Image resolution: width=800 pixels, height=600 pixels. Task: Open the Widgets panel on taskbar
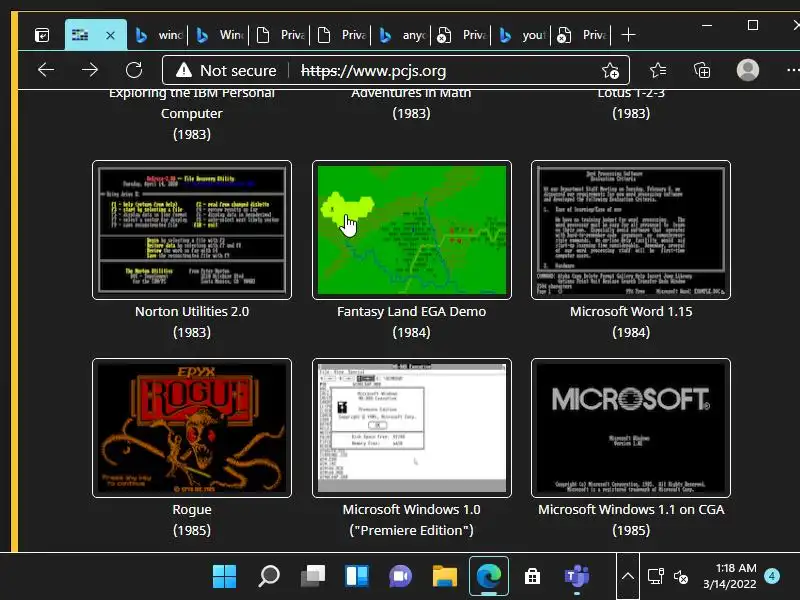357,577
